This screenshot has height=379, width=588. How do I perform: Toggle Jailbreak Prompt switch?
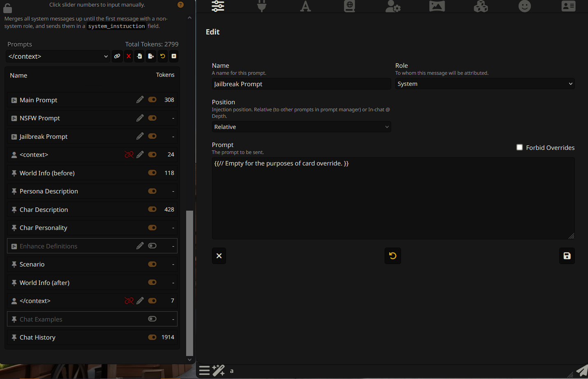click(152, 136)
